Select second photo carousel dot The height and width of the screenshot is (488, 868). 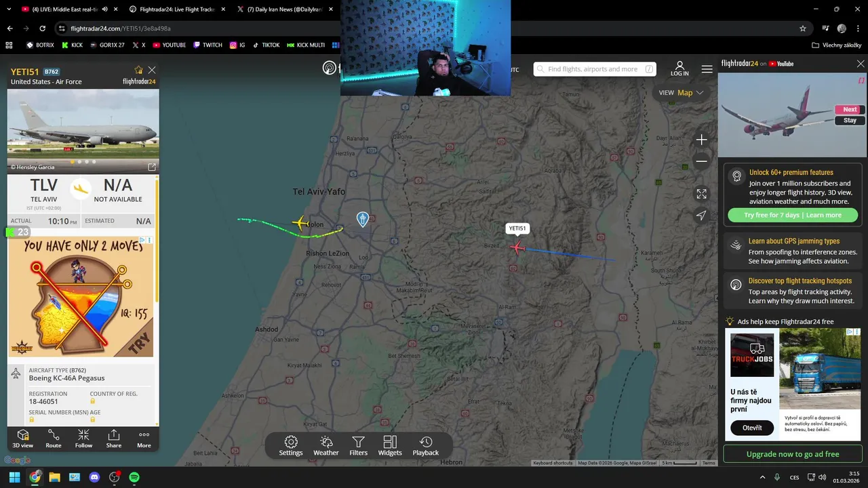[79, 162]
